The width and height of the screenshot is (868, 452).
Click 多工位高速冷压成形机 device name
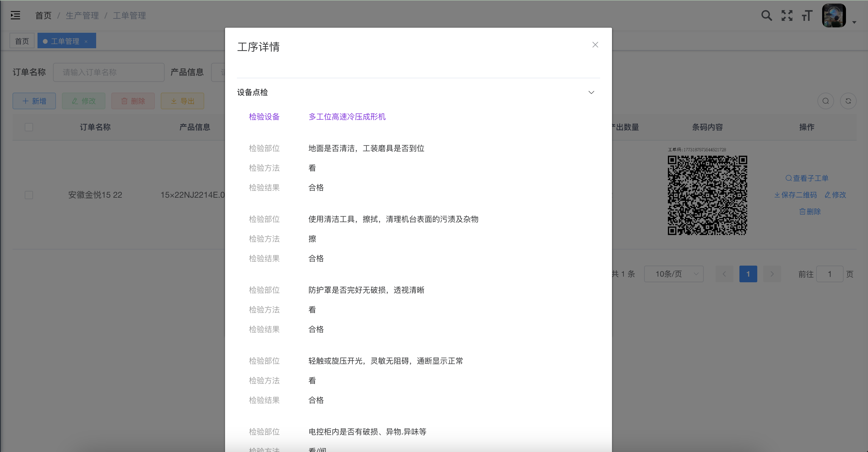point(347,117)
